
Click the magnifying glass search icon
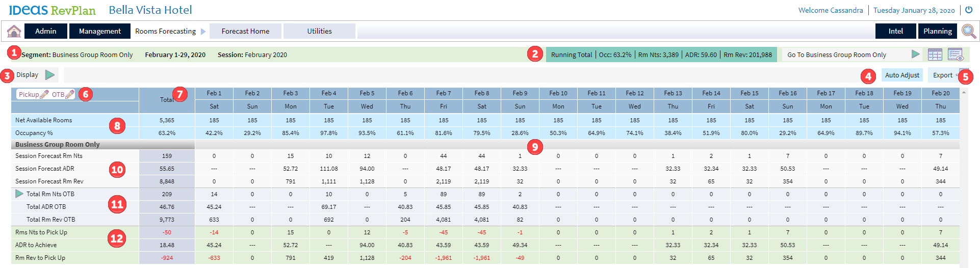click(969, 31)
